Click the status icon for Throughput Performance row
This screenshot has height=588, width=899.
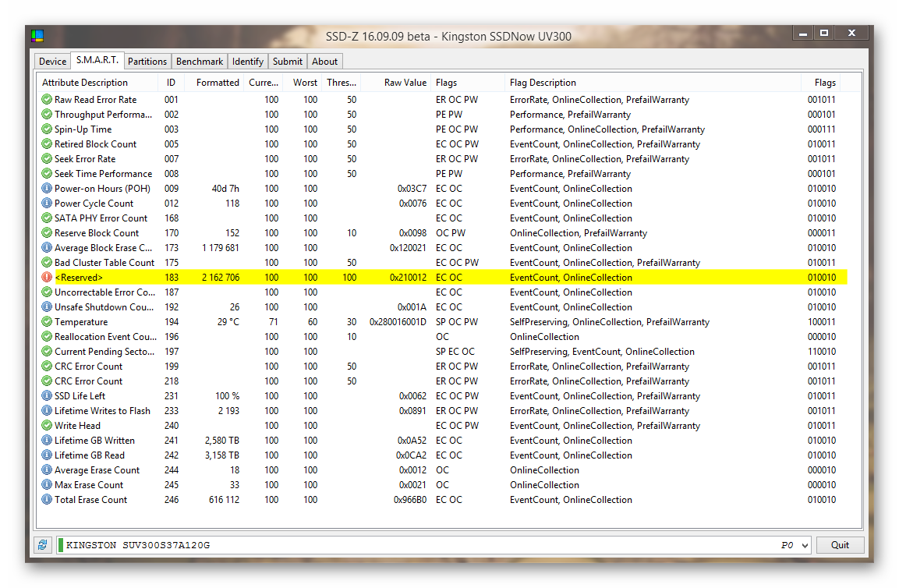pyautogui.click(x=47, y=114)
